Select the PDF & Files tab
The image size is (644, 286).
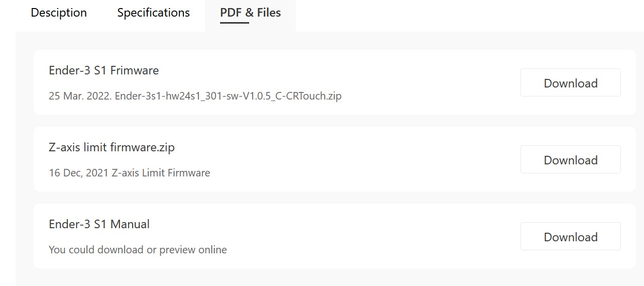tap(250, 13)
